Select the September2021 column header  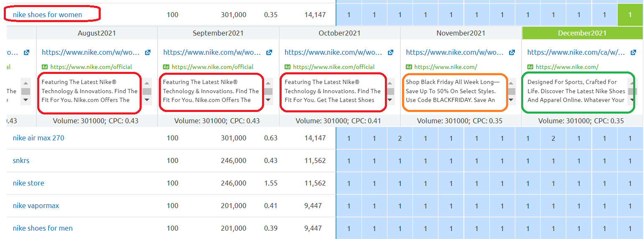click(x=218, y=33)
